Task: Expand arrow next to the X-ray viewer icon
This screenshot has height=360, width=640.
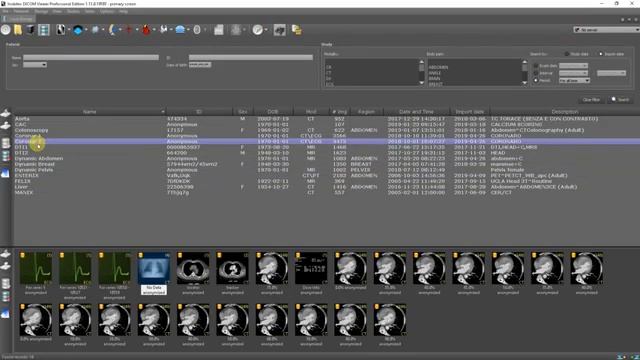Action: 69,29
